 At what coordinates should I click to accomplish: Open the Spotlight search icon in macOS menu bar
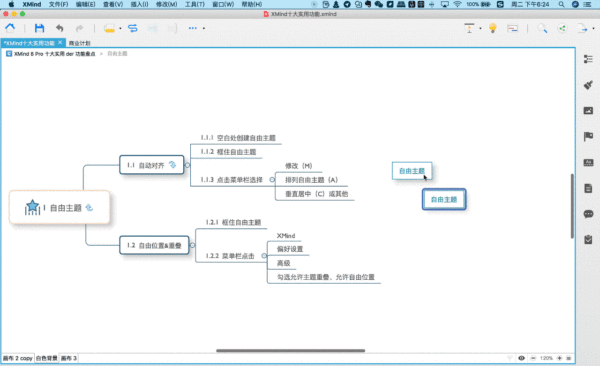click(x=561, y=4)
